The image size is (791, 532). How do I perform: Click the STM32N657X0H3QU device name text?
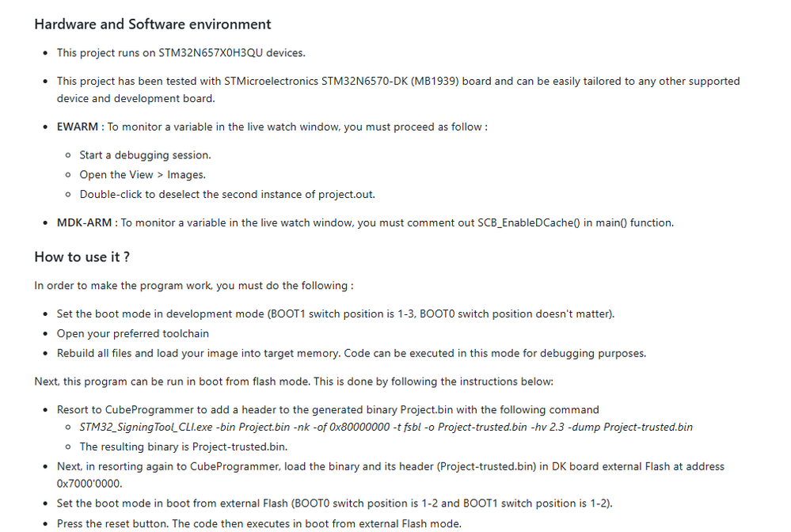pyautogui.click(x=211, y=53)
